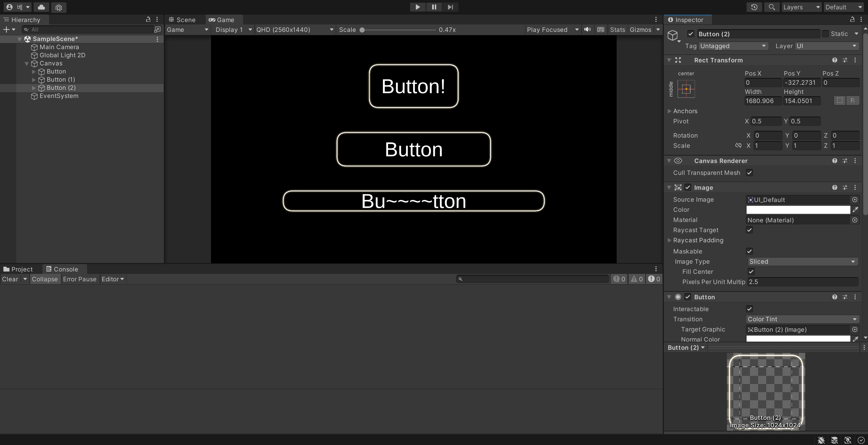Click the global search magnifier icon
The height and width of the screenshot is (445, 868).
pyautogui.click(x=772, y=7)
